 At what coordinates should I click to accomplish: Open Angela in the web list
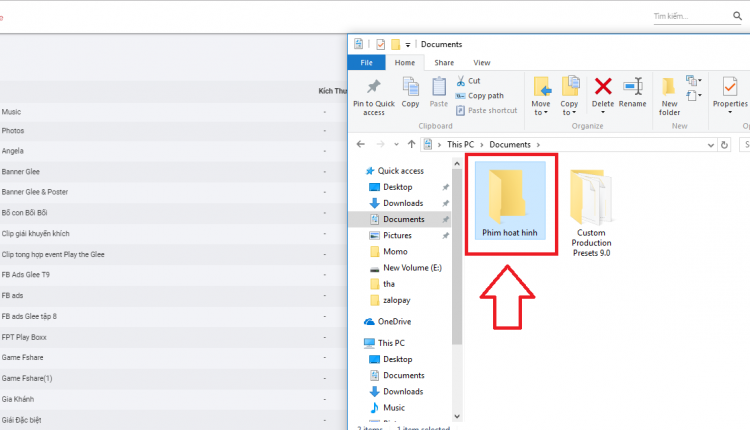(12, 151)
